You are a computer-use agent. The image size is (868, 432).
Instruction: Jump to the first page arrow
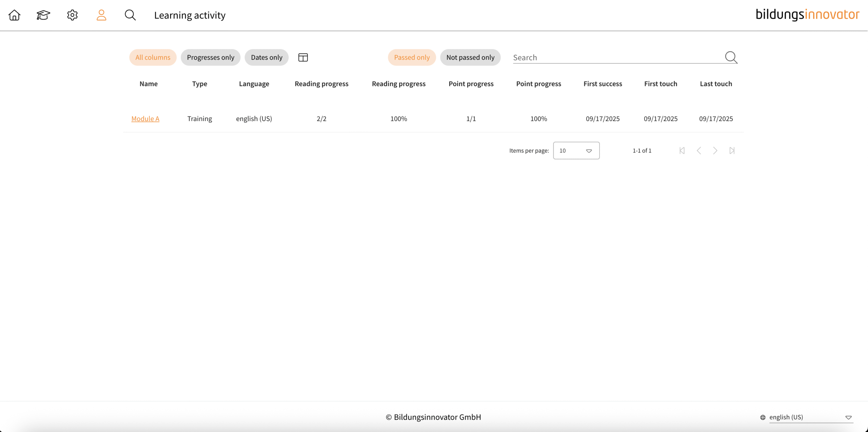[x=682, y=151]
